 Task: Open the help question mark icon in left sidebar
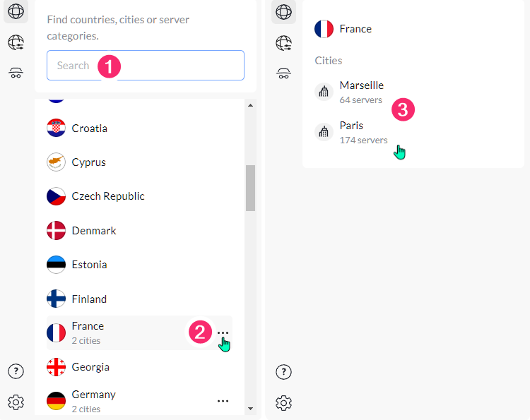16,371
